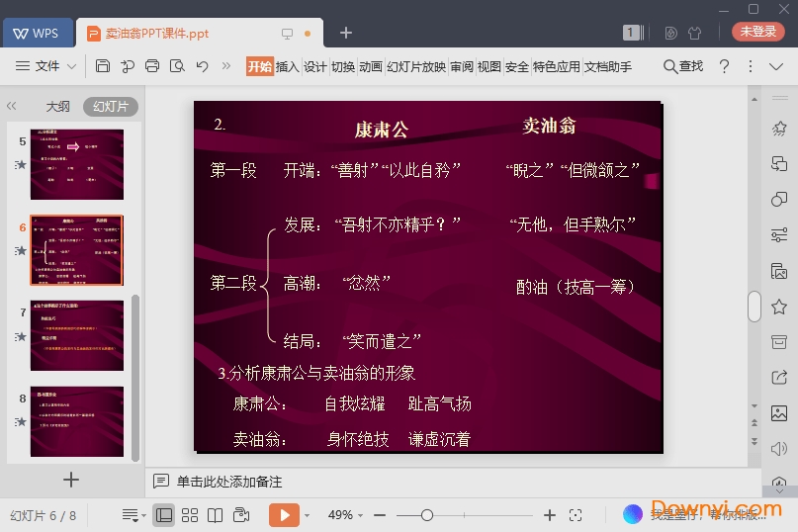Click the Print icon

(x=152, y=66)
